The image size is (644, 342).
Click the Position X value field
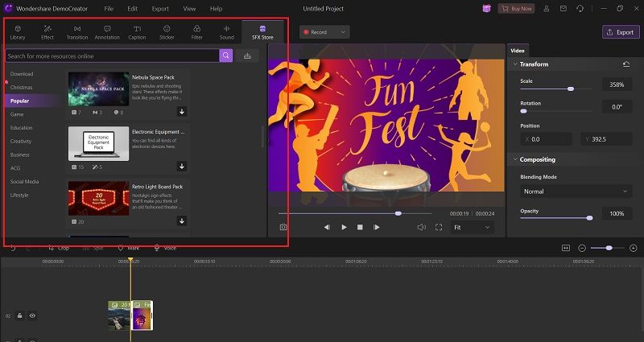[547, 139]
